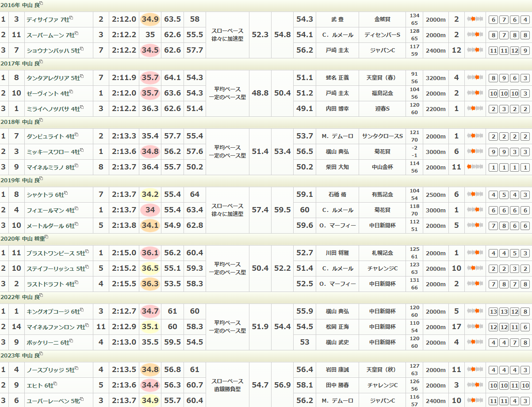
Task: Click the ノースブリッジ horse name
Action: pyautogui.click(x=46, y=370)
